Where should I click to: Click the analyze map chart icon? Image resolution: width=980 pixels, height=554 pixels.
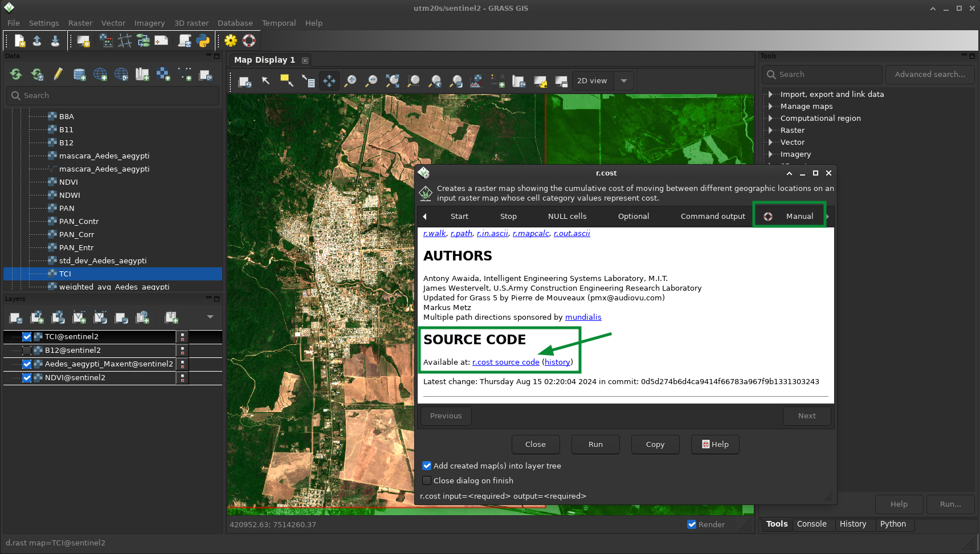476,81
